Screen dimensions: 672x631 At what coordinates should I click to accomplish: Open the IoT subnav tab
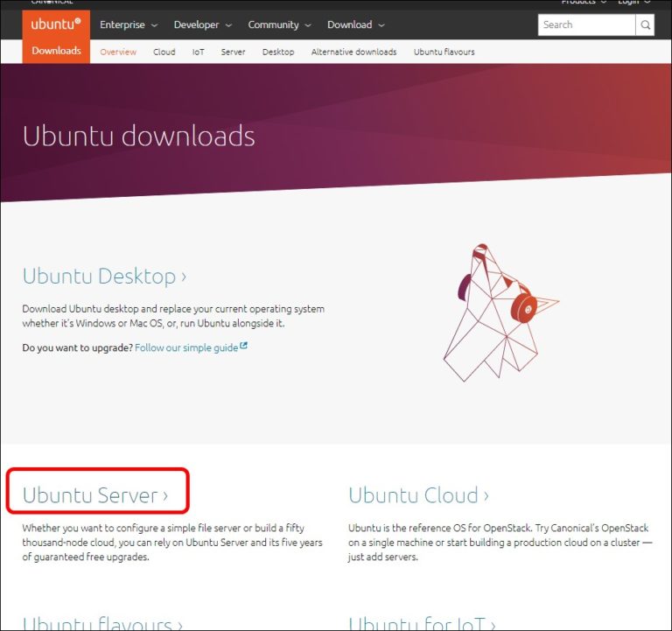[x=199, y=53]
